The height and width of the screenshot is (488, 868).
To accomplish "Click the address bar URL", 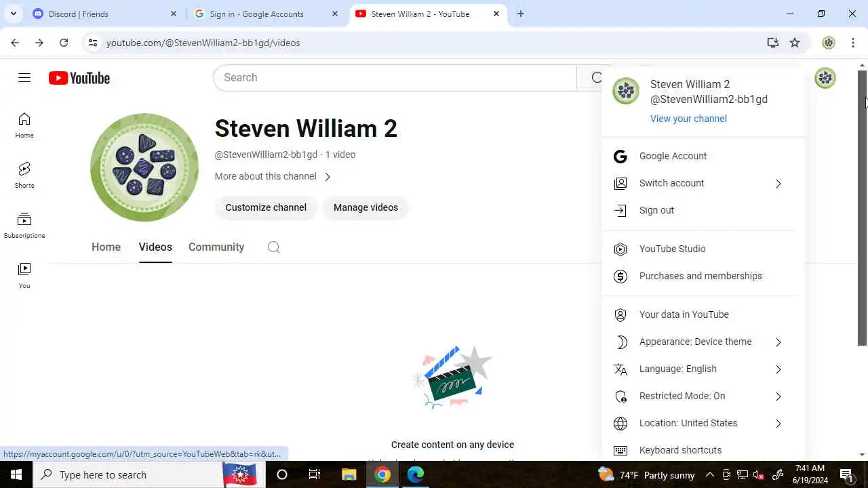I will click(x=203, y=43).
